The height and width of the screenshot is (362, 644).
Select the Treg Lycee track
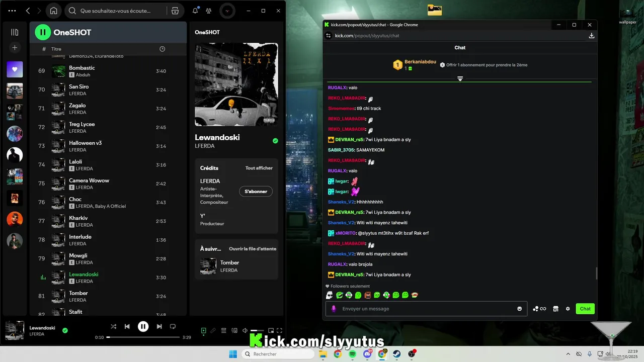(x=108, y=127)
